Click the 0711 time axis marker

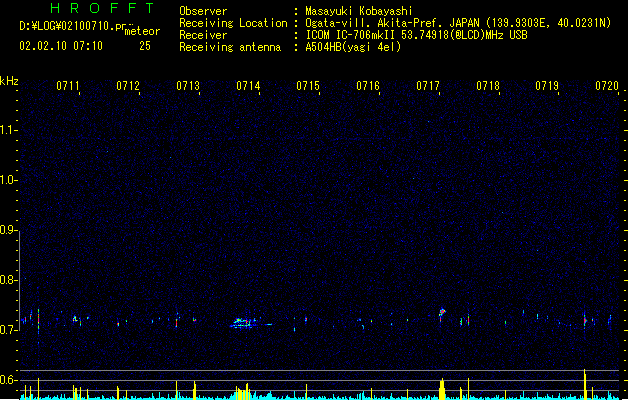click(68, 86)
